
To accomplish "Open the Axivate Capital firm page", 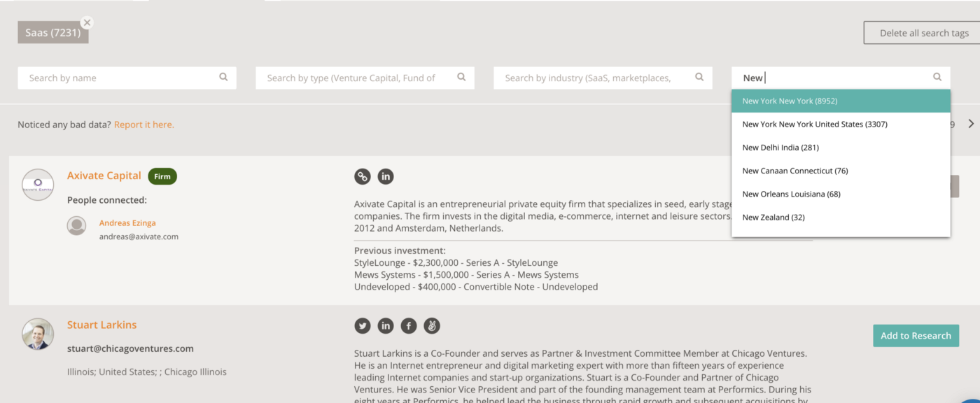I will (104, 175).
